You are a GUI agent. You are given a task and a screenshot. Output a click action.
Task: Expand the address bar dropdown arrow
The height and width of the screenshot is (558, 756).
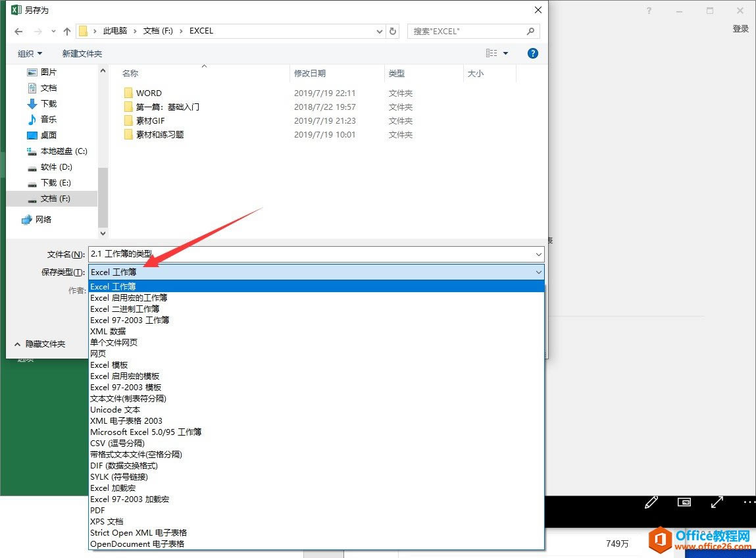pos(378,30)
